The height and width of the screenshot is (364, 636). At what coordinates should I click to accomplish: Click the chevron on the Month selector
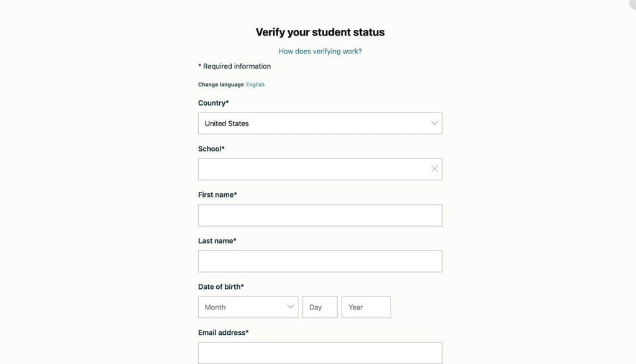pyautogui.click(x=289, y=306)
